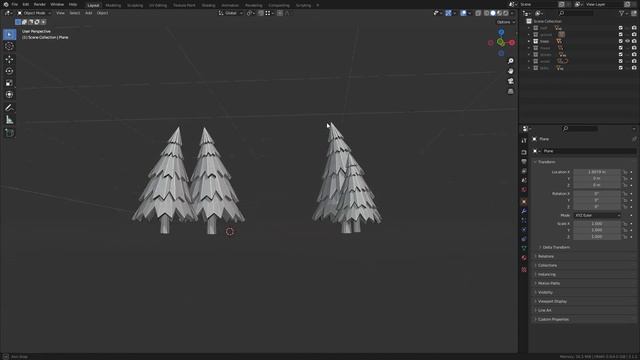Open the Output properties tab
The height and width of the screenshot is (360, 640).
point(524,162)
